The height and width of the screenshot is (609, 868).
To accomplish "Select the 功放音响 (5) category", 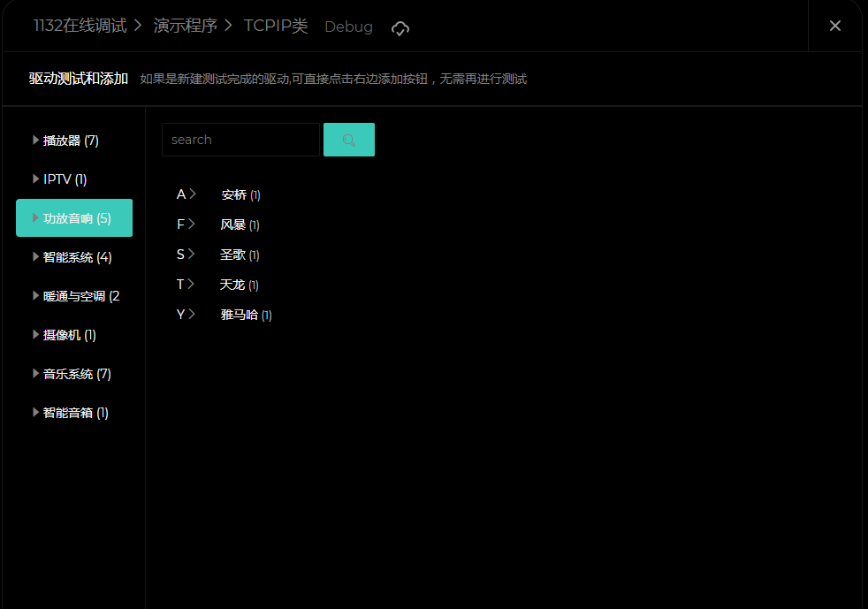I will [74, 218].
